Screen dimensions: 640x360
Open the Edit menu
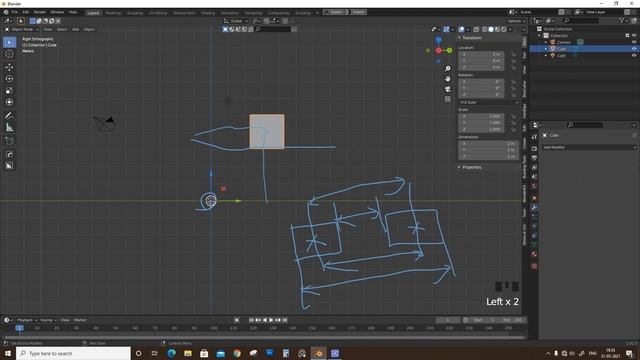26,12
